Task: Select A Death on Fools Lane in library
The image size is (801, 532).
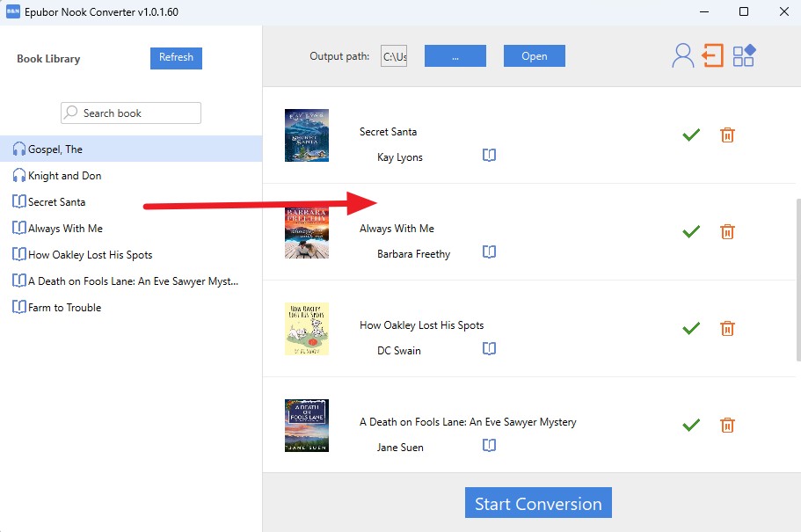Action: 131,281
